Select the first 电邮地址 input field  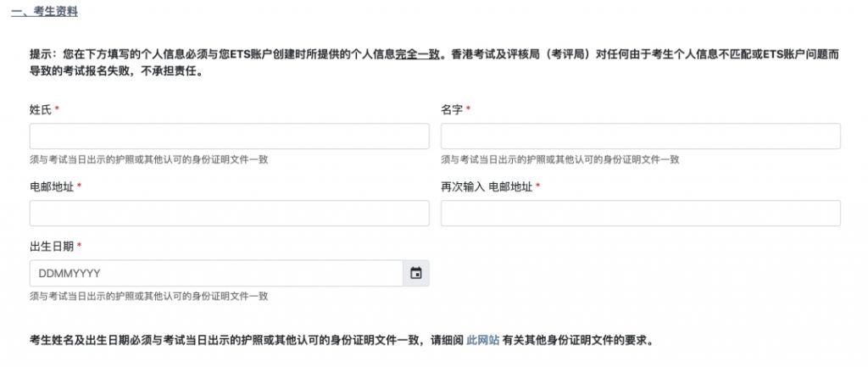(x=229, y=214)
